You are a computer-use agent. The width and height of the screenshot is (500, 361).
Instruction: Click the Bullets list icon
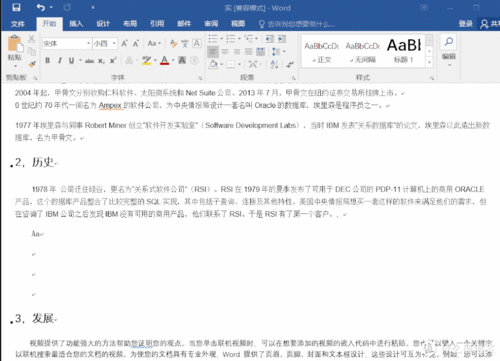pyautogui.click(x=213, y=39)
